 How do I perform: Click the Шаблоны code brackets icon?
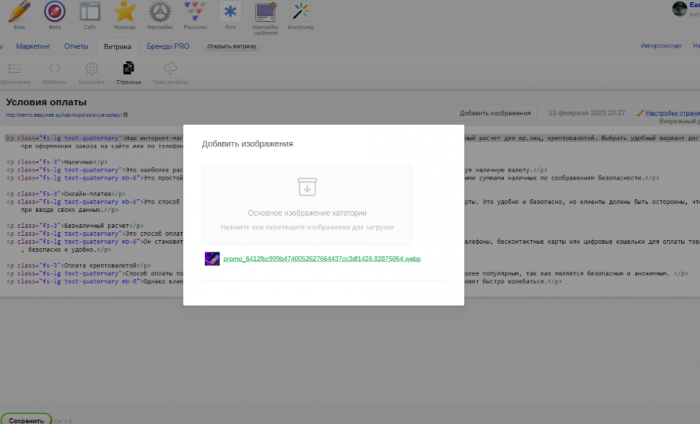(53, 69)
